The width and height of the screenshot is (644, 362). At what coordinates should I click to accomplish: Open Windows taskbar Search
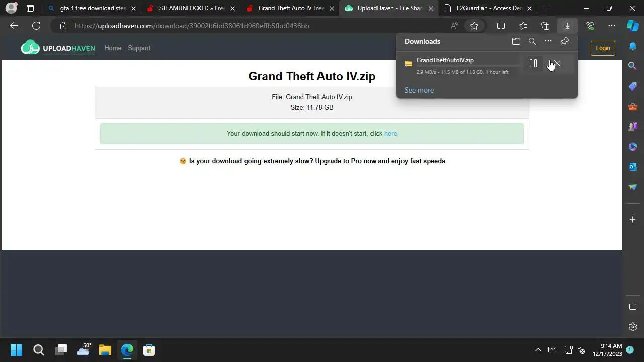(38, 350)
